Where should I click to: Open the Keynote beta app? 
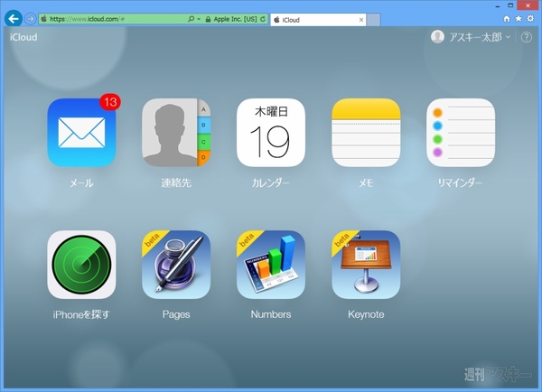pos(366,265)
